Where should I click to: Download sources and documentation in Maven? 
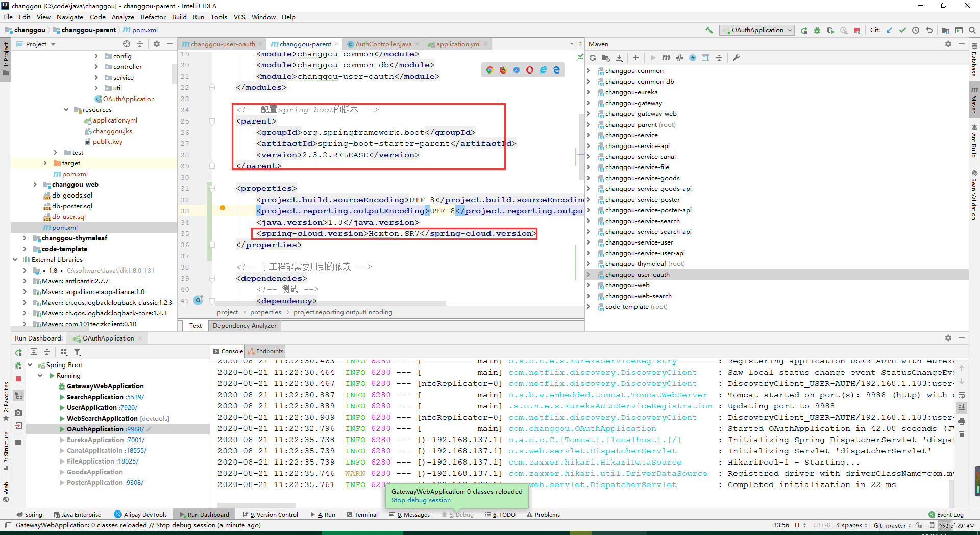coord(619,58)
